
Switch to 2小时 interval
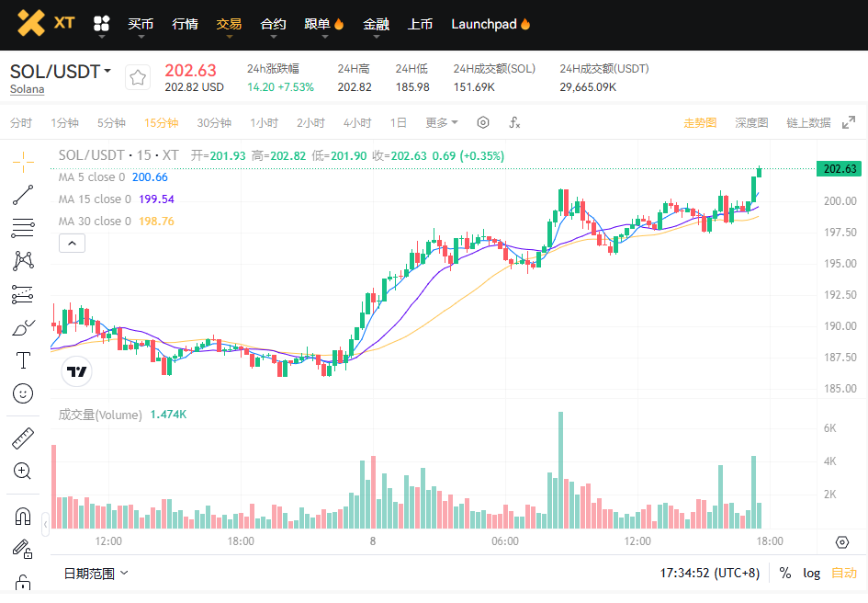(x=310, y=122)
